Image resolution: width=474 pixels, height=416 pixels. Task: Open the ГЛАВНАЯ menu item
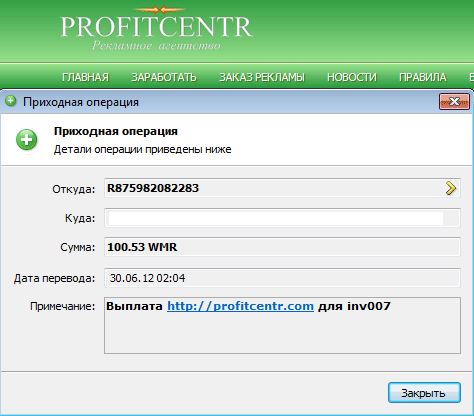(x=86, y=77)
